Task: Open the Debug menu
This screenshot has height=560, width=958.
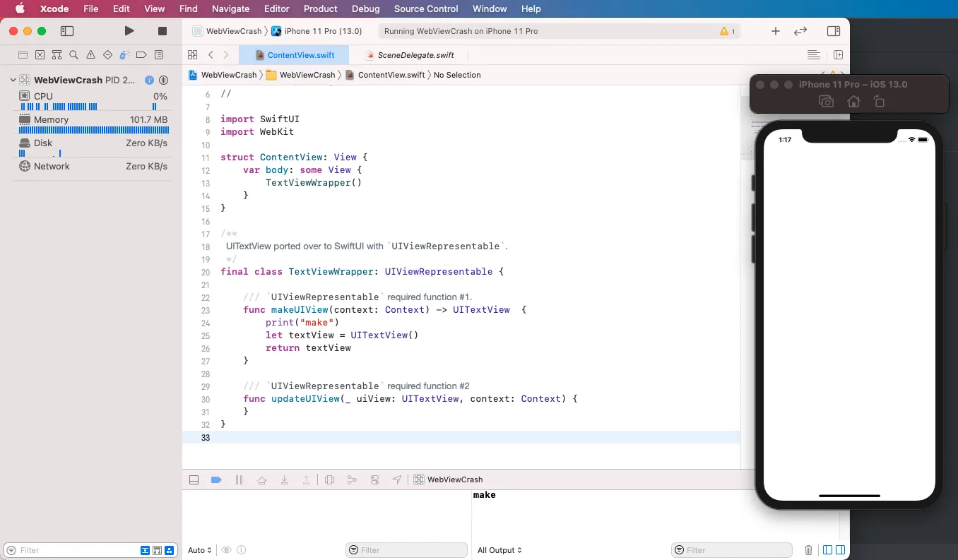Action: coord(365,8)
